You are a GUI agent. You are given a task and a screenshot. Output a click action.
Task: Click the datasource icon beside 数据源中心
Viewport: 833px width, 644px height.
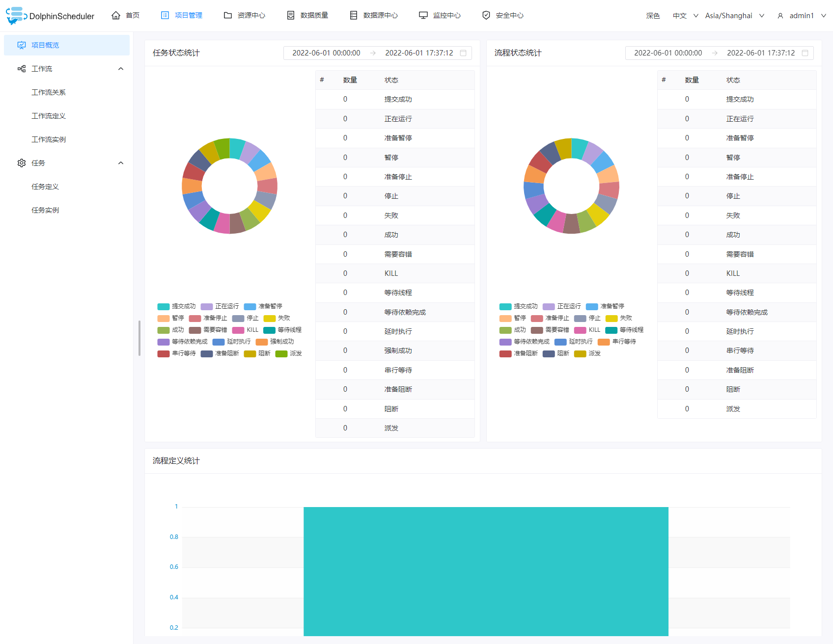[x=354, y=15]
